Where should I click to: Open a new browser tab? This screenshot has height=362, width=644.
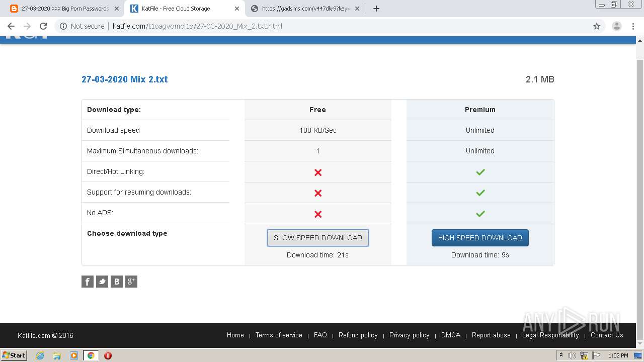pyautogui.click(x=376, y=9)
